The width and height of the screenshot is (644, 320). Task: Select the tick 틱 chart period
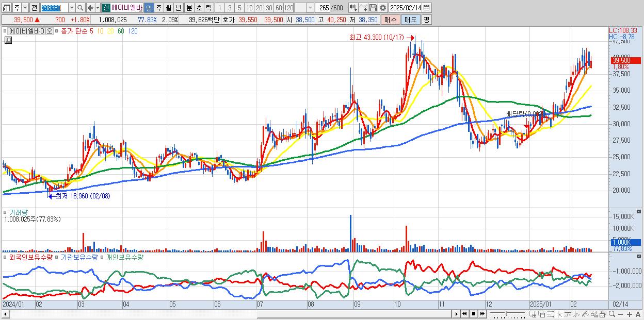tap(208, 8)
